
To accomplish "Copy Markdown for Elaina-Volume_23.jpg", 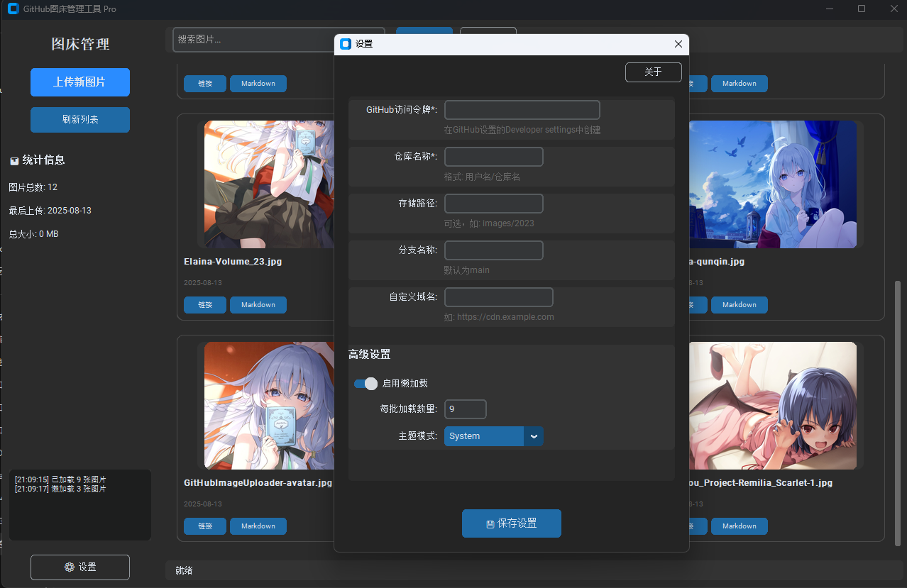I will click(x=258, y=305).
